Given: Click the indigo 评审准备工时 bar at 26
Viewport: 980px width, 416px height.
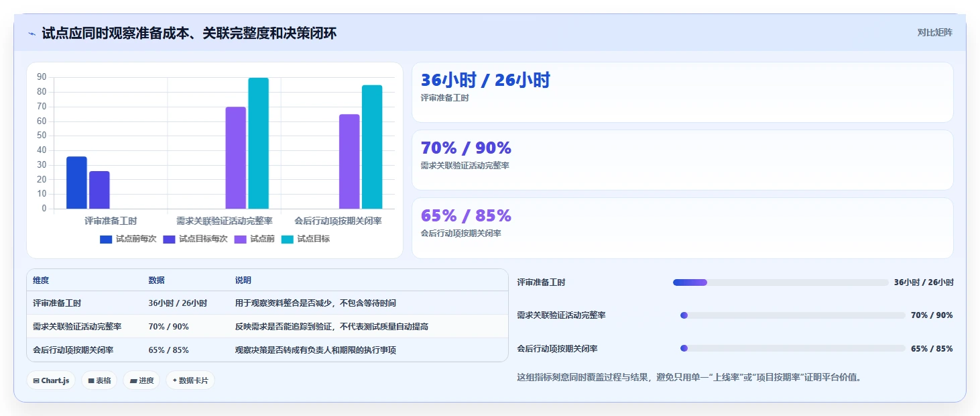Looking at the screenshot, I should click(99, 190).
